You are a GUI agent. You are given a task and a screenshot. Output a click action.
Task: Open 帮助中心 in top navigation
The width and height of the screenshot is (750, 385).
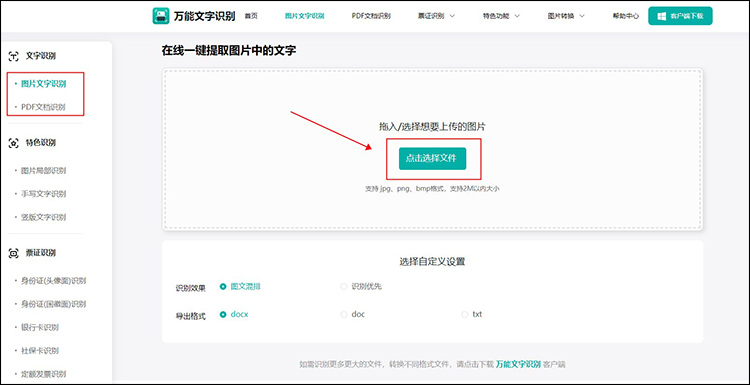(x=626, y=16)
